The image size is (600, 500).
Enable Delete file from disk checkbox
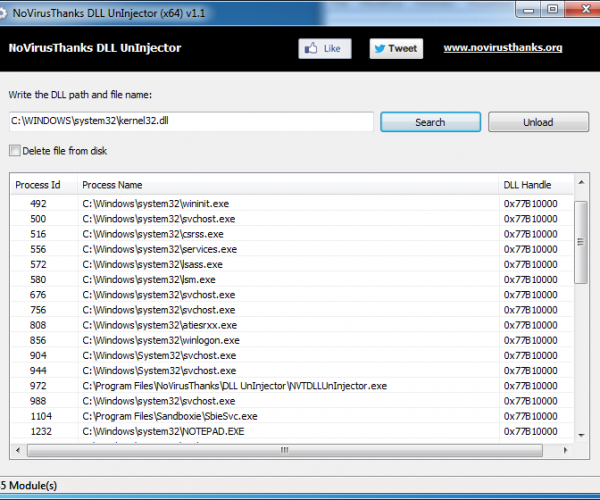[x=15, y=150]
